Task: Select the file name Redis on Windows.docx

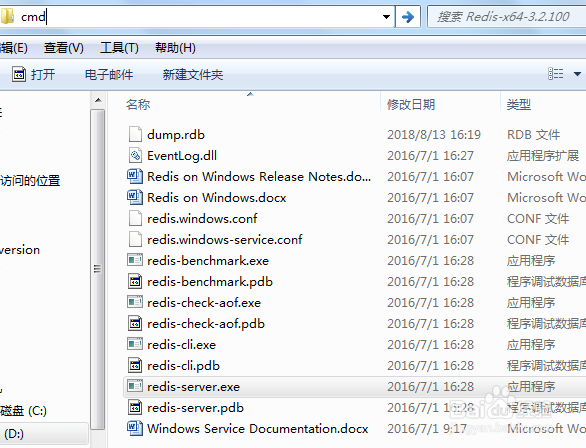Action: pyautogui.click(x=217, y=197)
